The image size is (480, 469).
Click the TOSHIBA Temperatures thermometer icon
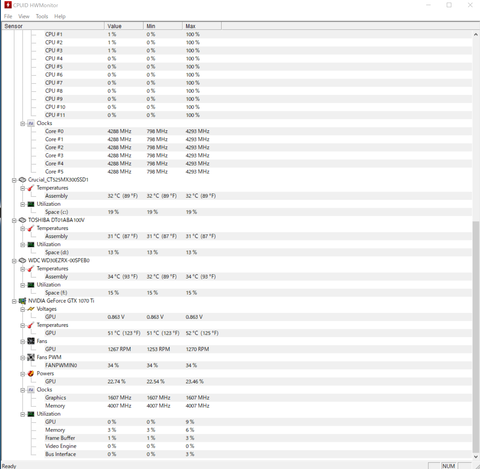31,228
